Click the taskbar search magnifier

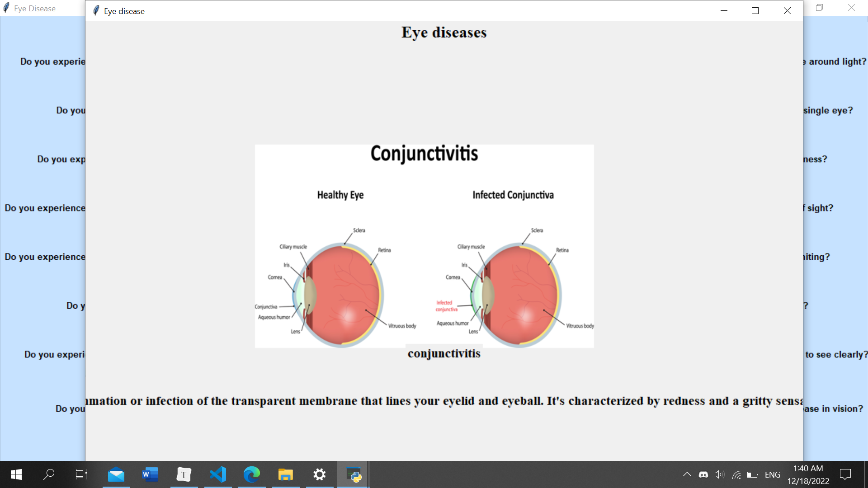pyautogui.click(x=49, y=474)
